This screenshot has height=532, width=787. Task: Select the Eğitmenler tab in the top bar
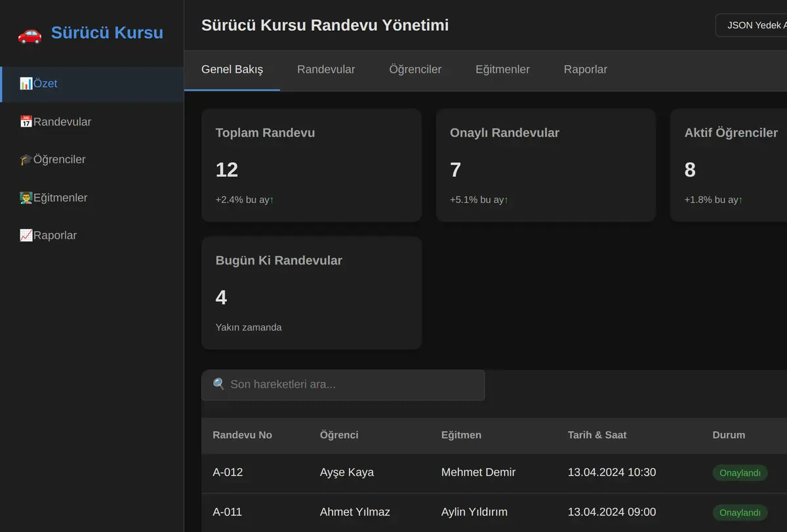(x=502, y=70)
